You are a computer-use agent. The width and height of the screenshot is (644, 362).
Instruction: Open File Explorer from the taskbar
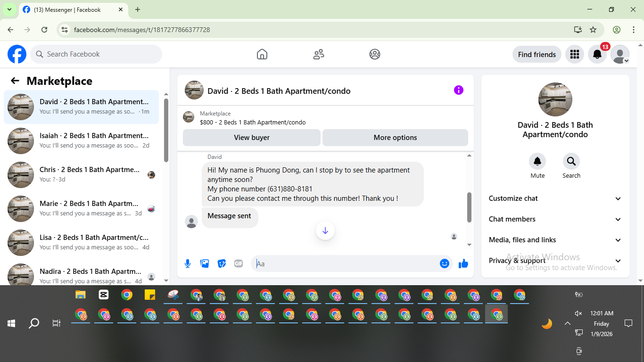point(81,295)
